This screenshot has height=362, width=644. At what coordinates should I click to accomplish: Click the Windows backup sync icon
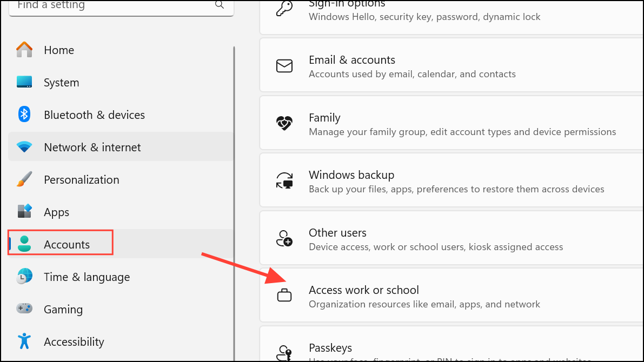284,180
